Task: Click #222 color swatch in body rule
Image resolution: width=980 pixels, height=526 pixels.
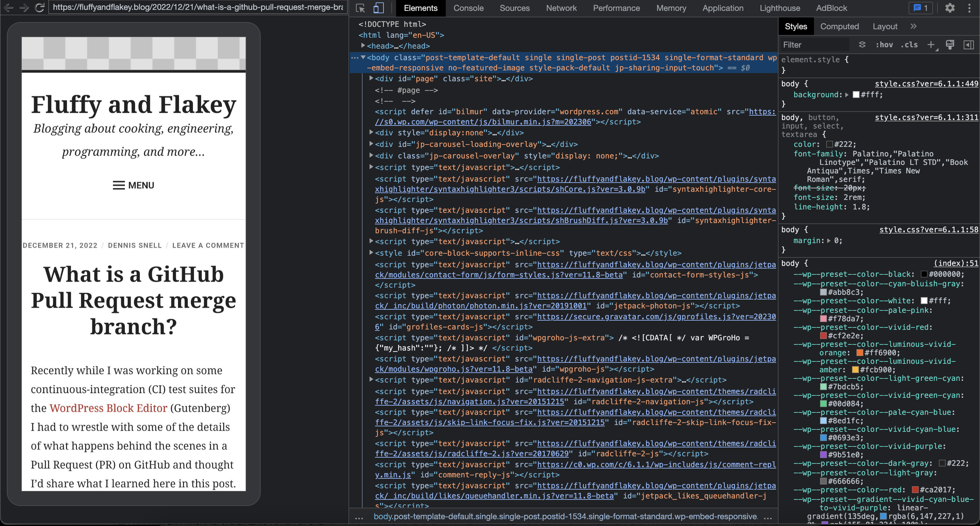Action: (x=829, y=145)
